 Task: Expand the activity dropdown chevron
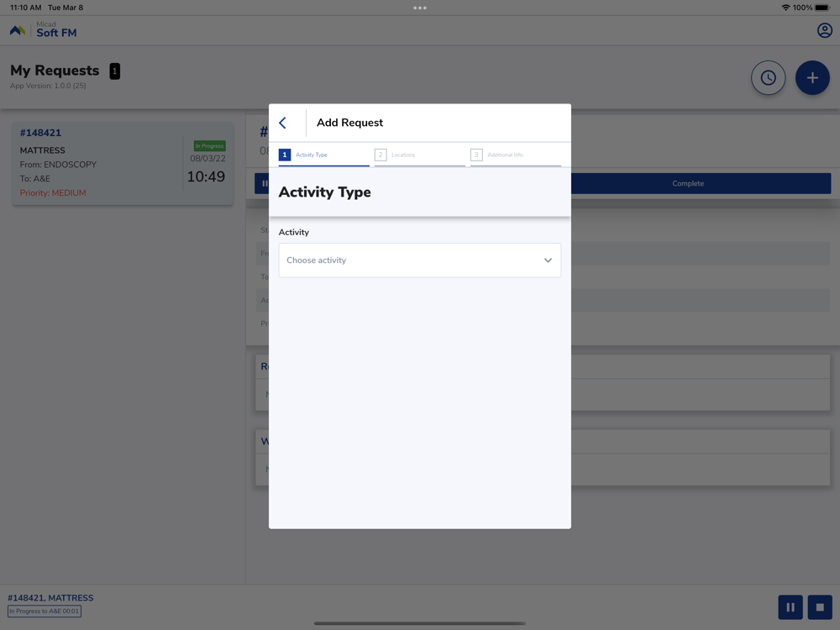(548, 260)
